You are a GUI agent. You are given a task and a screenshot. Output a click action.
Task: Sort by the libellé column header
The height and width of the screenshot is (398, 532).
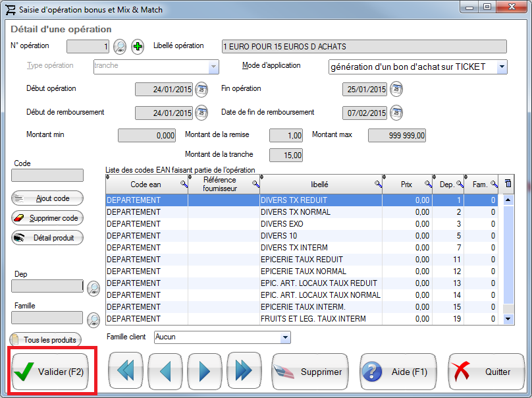(319, 185)
